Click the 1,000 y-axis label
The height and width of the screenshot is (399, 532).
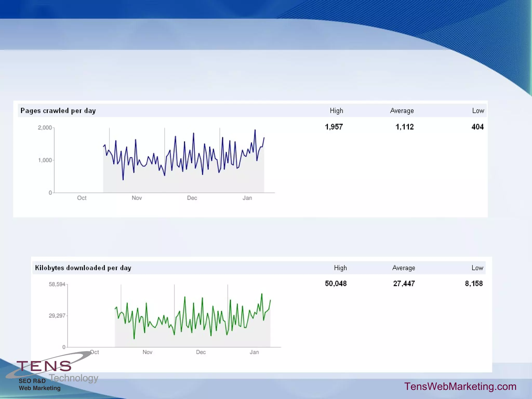(45, 160)
